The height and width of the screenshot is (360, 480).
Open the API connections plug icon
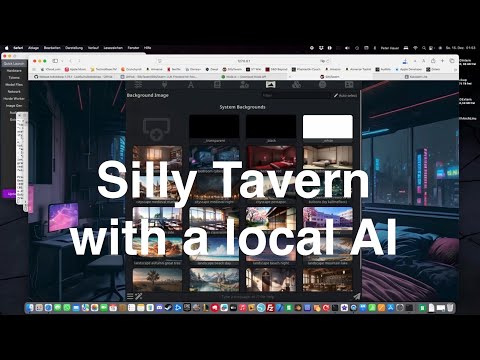pos(164,85)
